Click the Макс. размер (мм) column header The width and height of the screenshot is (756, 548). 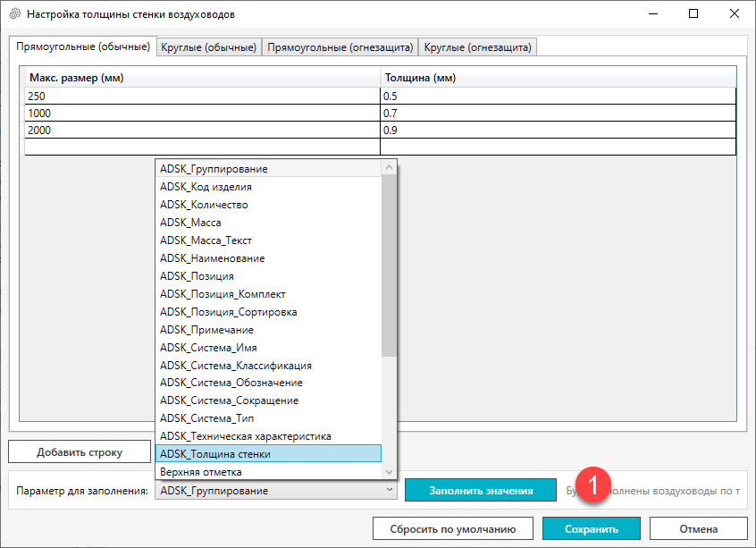coord(203,77)
